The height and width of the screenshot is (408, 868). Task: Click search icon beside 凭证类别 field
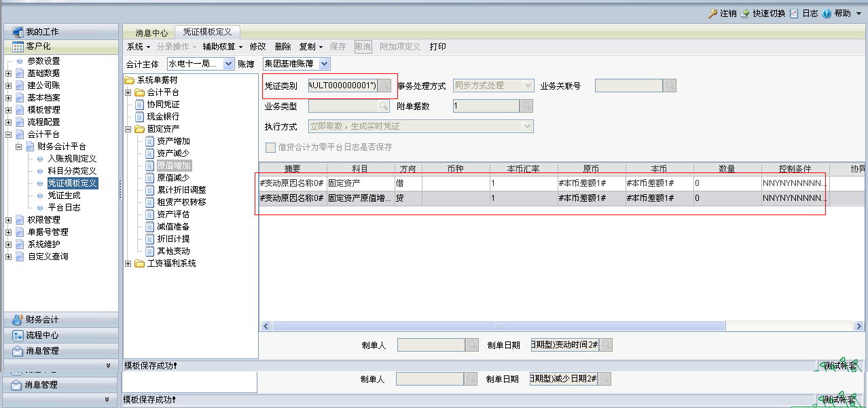click(x=384, y=86)
